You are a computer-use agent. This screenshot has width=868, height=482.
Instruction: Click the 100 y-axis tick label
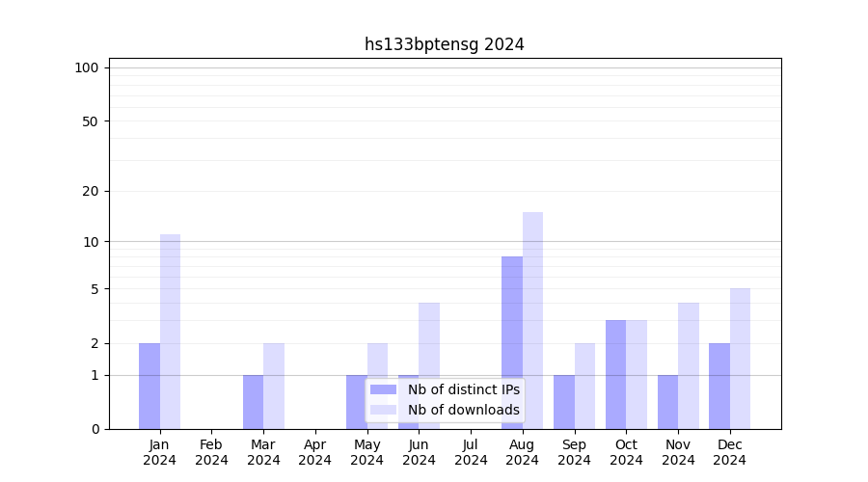click(x=87, y=67)
